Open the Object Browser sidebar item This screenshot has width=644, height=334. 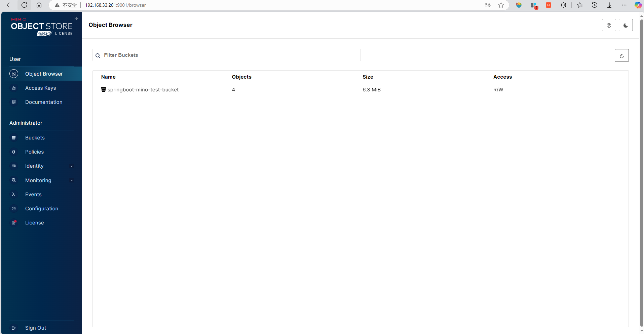click(x=42, y=74)
